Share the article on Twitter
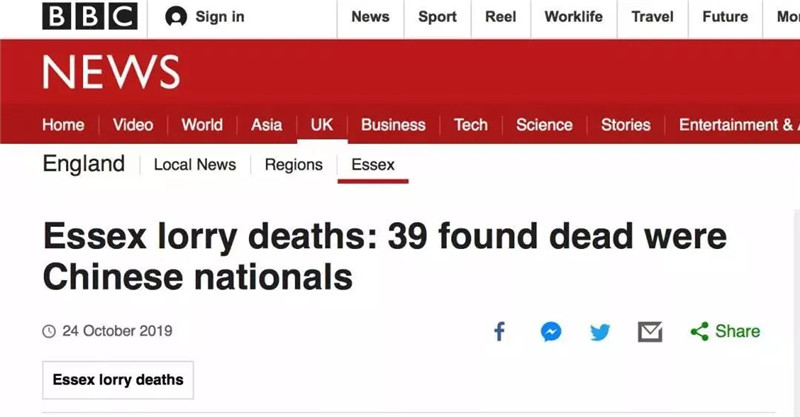The image size is (800, 417). pos(600,331)
